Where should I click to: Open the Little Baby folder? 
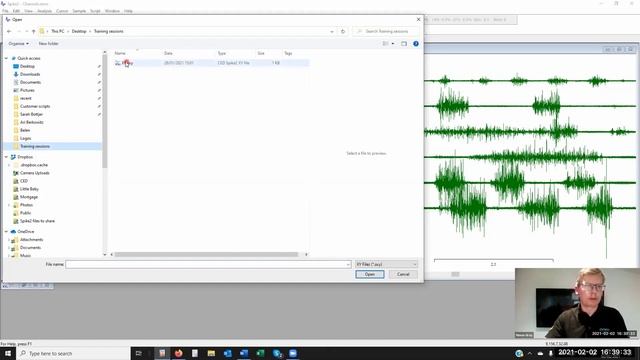pos(29,189)
